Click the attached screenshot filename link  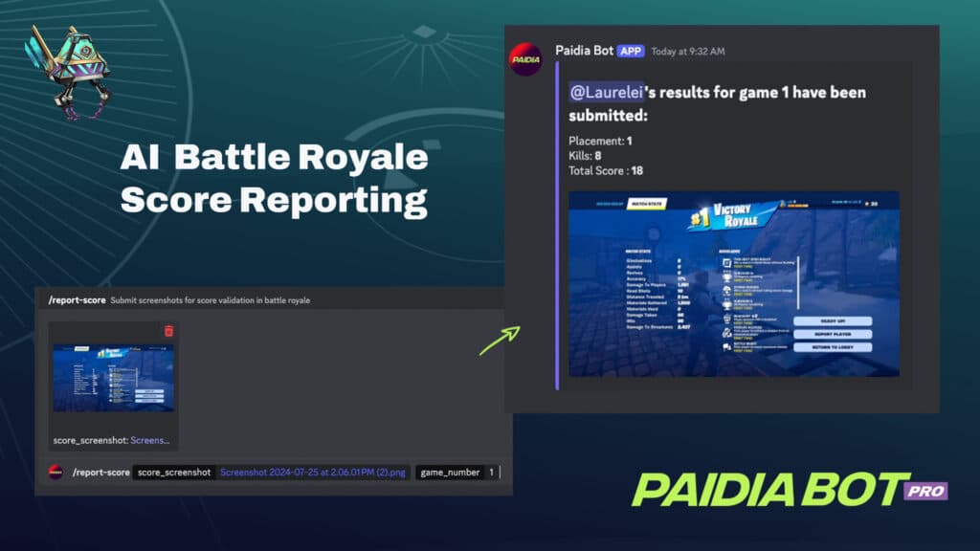coord(313,472)
